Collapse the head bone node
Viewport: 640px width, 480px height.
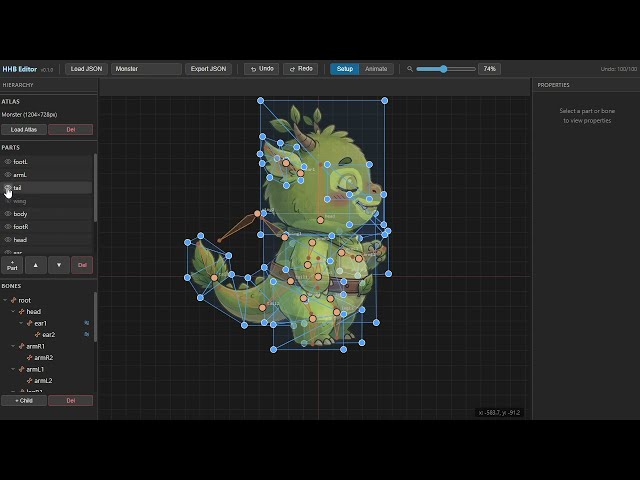tap(13, 312)
